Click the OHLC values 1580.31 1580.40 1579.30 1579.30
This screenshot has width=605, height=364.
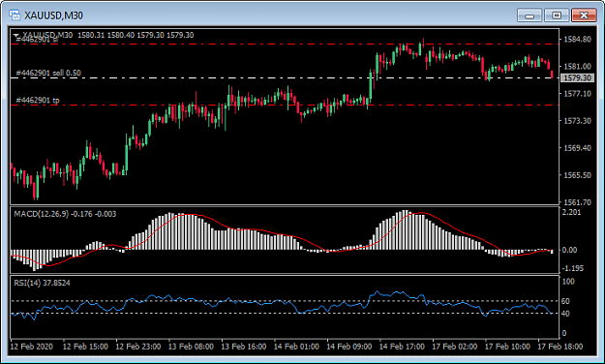136,35
